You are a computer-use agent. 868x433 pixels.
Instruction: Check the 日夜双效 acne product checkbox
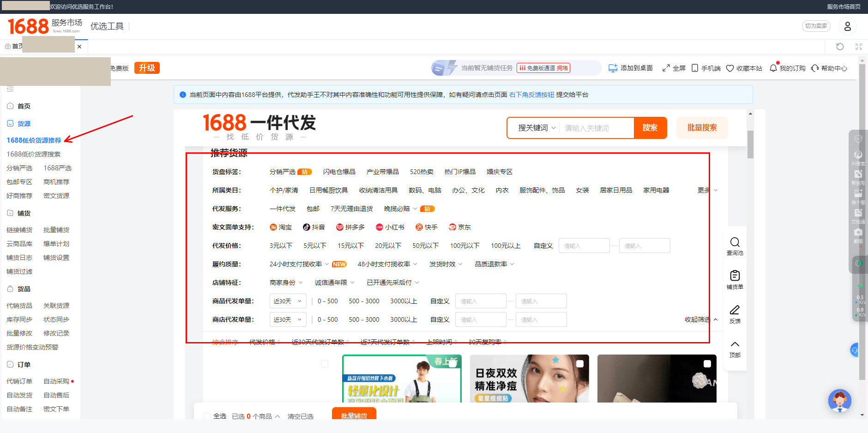580,364
